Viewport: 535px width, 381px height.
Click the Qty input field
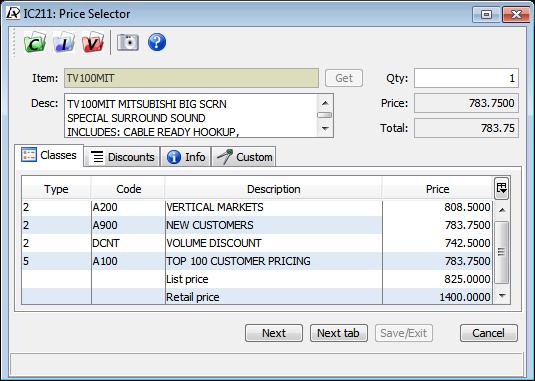tap(466, 78)
